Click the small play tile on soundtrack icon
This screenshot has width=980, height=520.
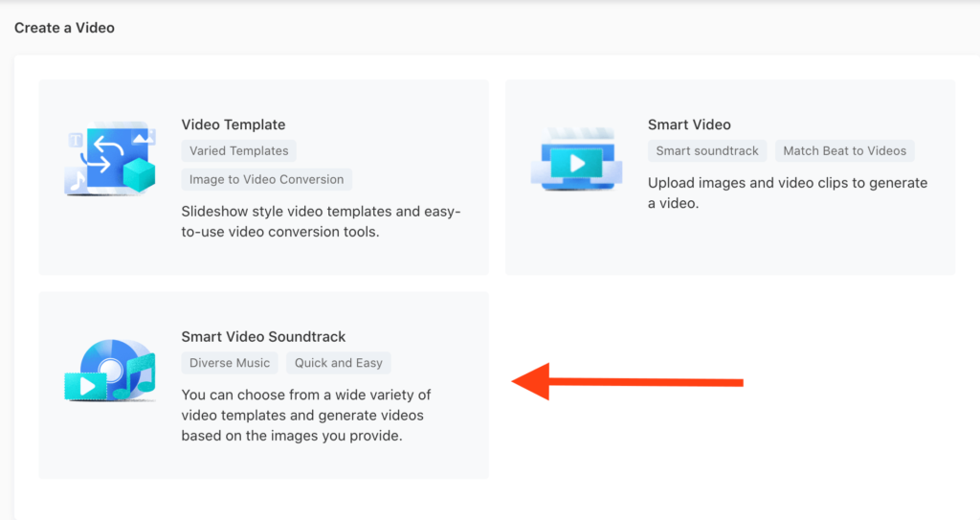[86, 386]
